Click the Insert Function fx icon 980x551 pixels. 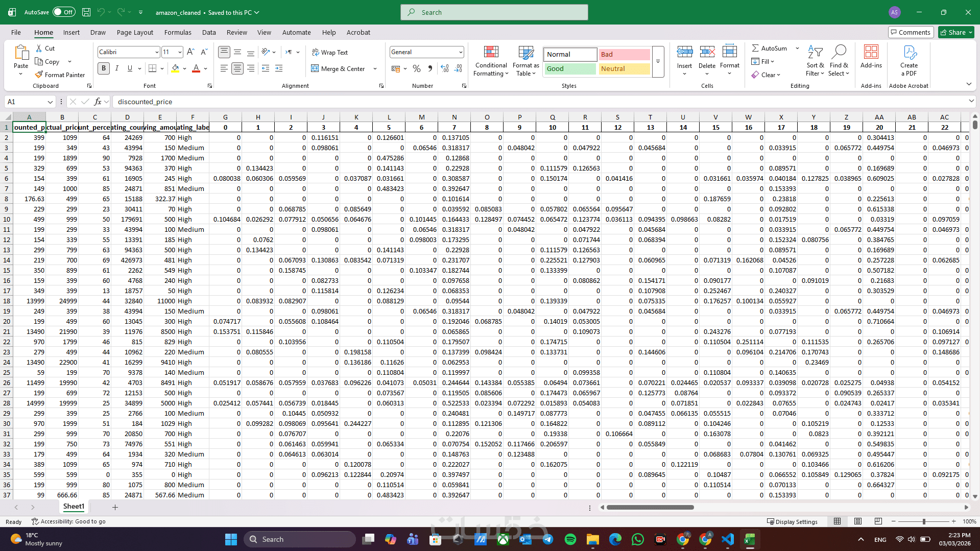[98, 102]
